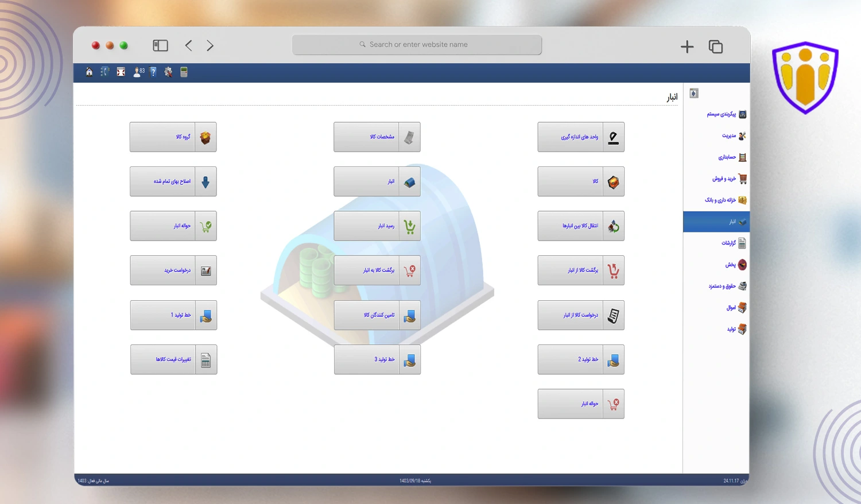Open the خط تولید 2 tile
Viewport: 861px width, 504px height.
581,359
